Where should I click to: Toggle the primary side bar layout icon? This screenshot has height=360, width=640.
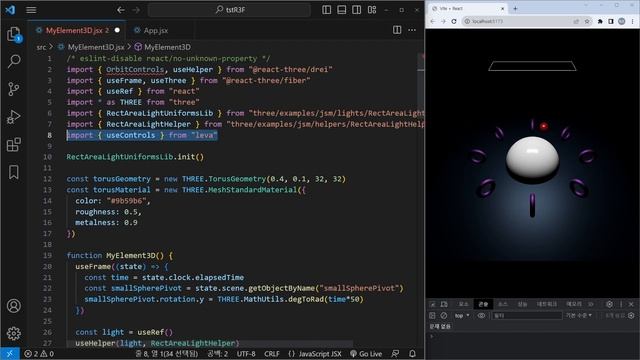pos(327,10)
